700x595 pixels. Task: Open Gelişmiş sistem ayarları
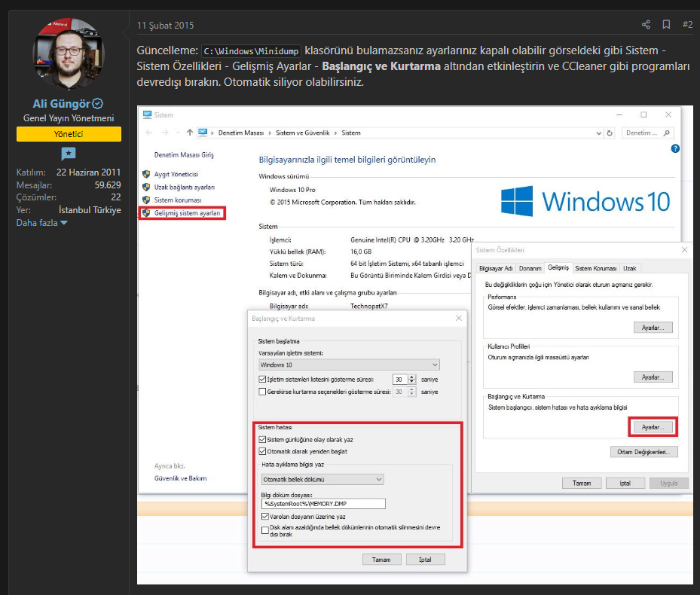tap(187, 213)
